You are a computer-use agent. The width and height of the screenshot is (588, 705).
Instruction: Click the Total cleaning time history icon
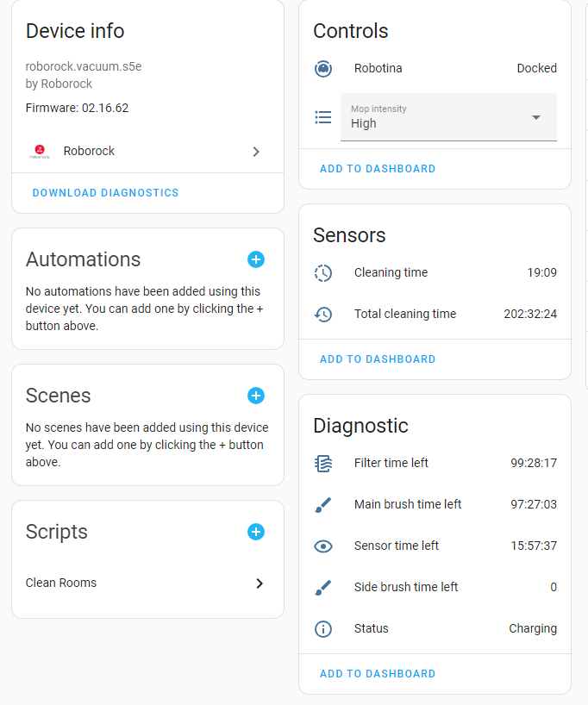(x=322, y=314)
